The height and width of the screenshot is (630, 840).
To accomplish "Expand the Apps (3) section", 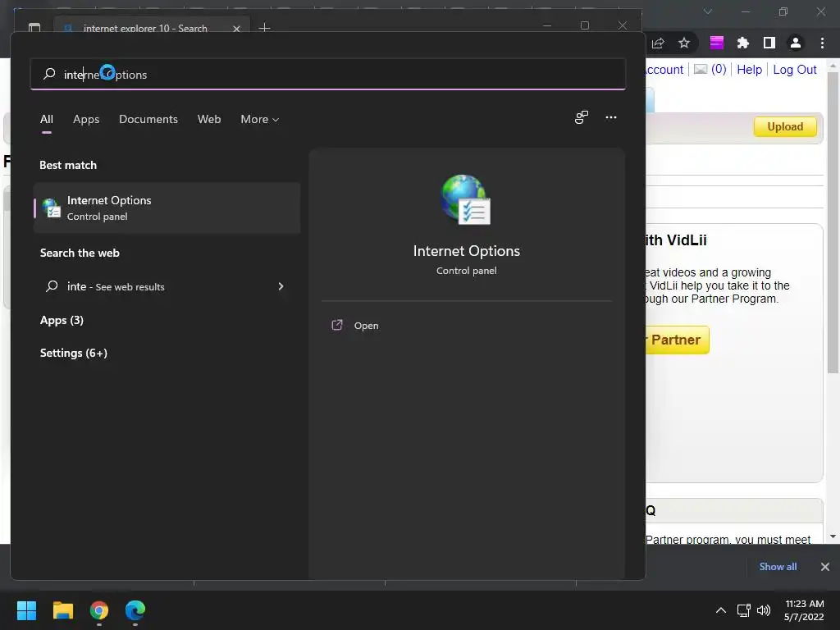I will click(62, 321).
